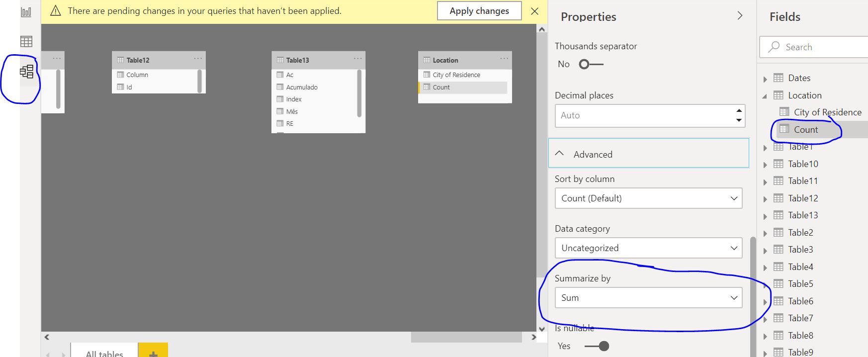The width and height of the screenshot is (868, 357).
Task: Decrease decimal places with down arrow
Action: coord(739,120)
